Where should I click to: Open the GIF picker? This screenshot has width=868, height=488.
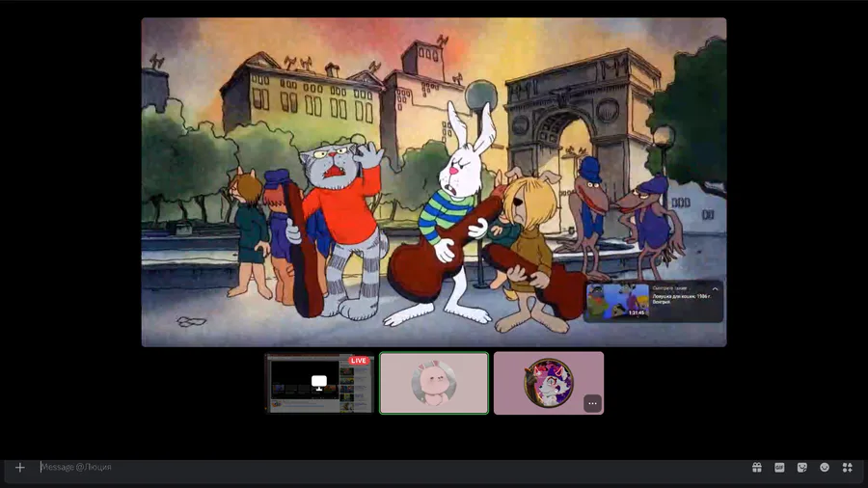click(x=779, y=468)
